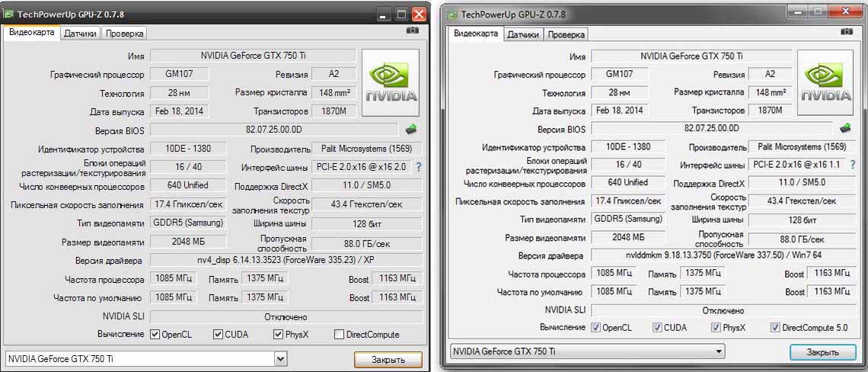Click driver version field showing ForceWare 337.50
Viewport: 868px width, 372px height.
[x=723, y=255]
